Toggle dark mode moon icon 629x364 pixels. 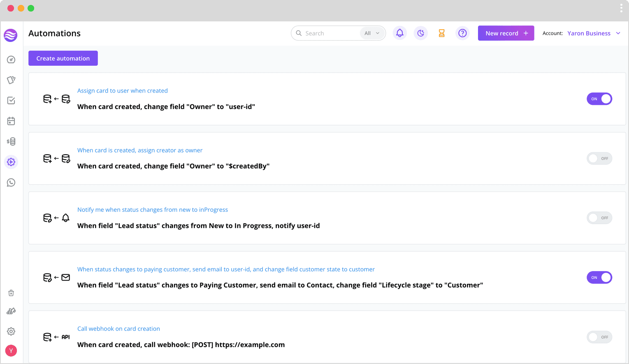coord(421,33)
